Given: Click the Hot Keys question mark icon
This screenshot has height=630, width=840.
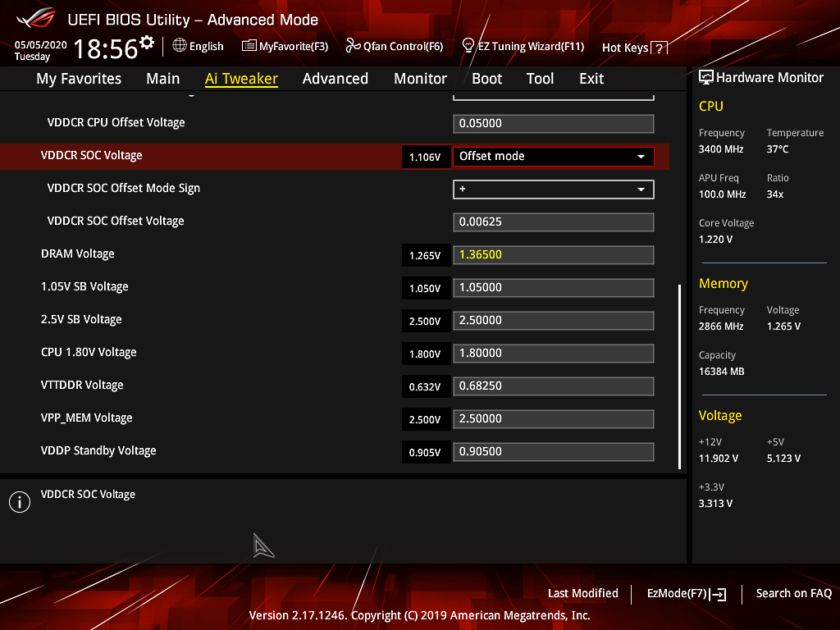Looking at the screenshot, I should click(659, 48).
